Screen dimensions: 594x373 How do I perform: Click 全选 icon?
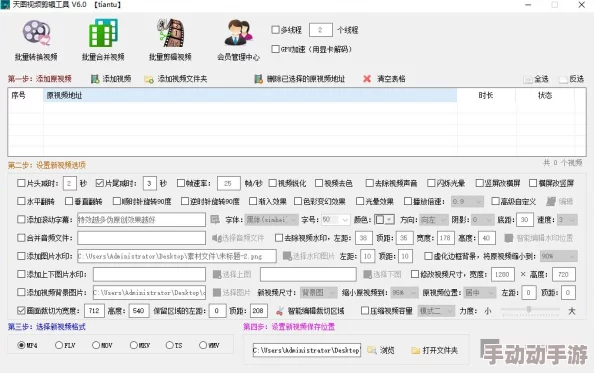[527, 79]
